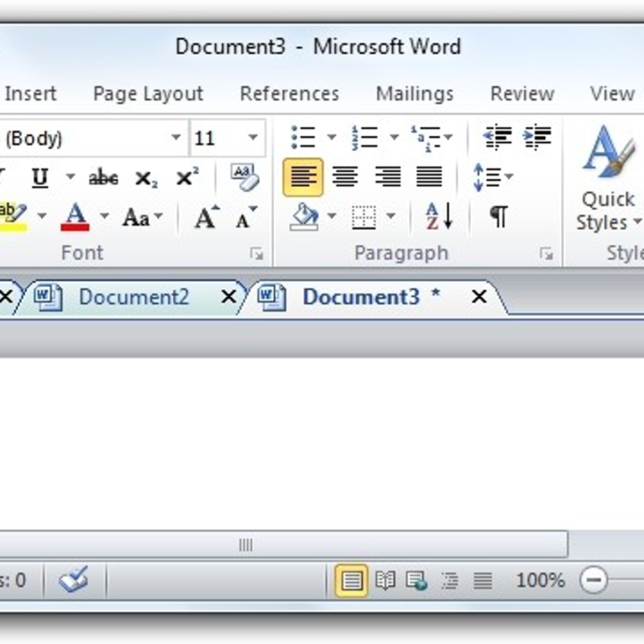The image size is (644, 644).
Task: Clear formatting with the eraser icon
Action: pyautogui.click(x=245, y=178)
